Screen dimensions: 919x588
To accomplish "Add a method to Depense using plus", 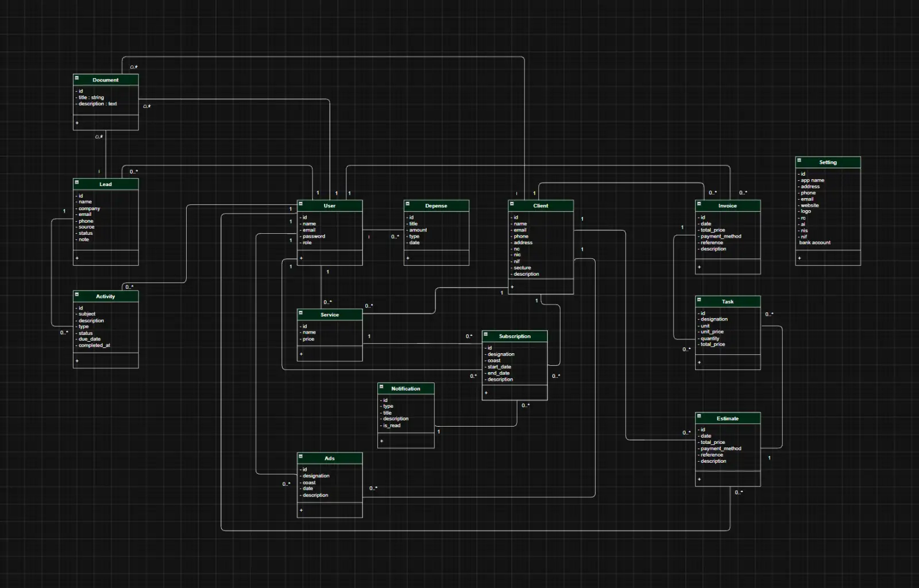I will [x=408, y=258].
